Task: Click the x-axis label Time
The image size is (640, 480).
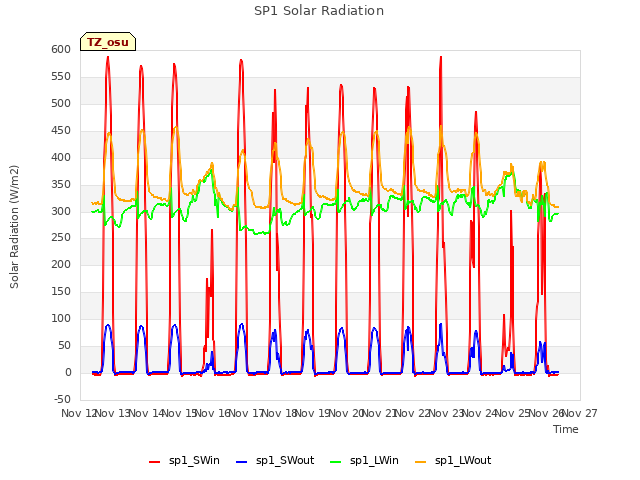Action: click(x=566, y=429)
